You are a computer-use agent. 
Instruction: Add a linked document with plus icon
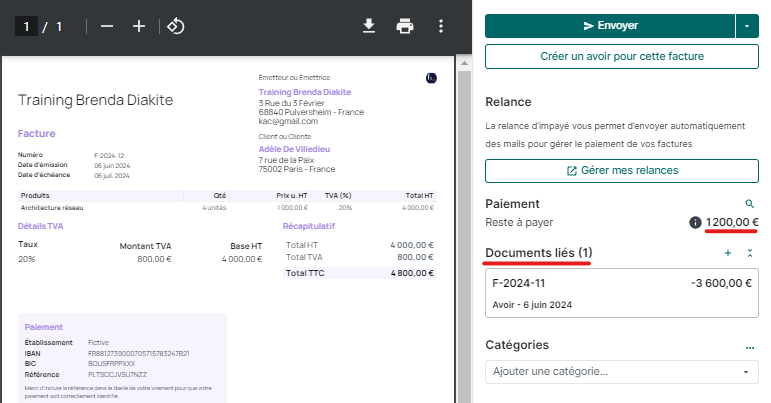pyautogui.click(x=727, y=253)
